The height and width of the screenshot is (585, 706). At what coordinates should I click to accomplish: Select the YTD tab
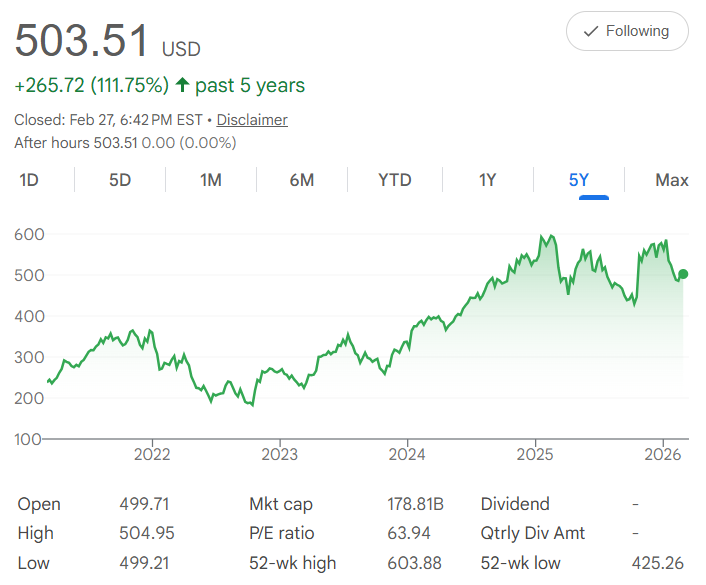pos(395,180)
